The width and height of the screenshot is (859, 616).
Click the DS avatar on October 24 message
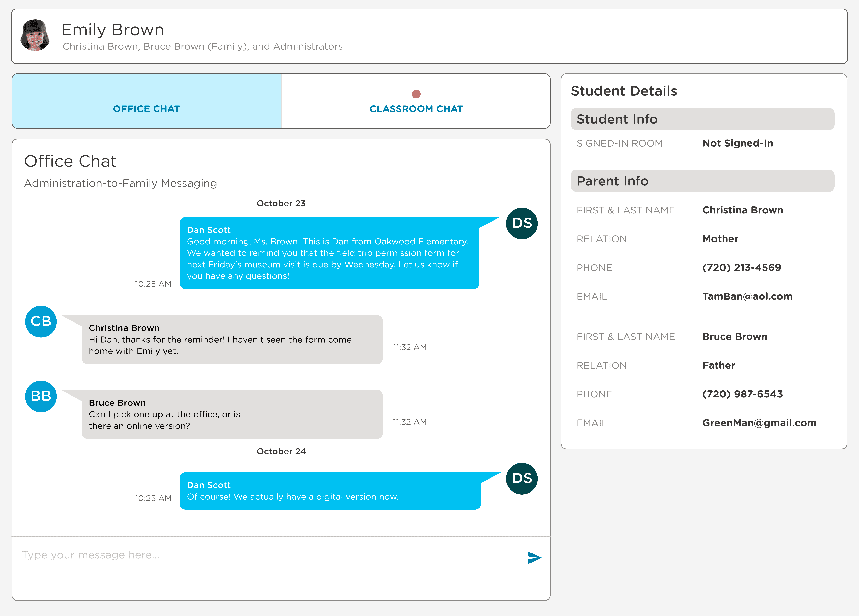click(522, 479)
